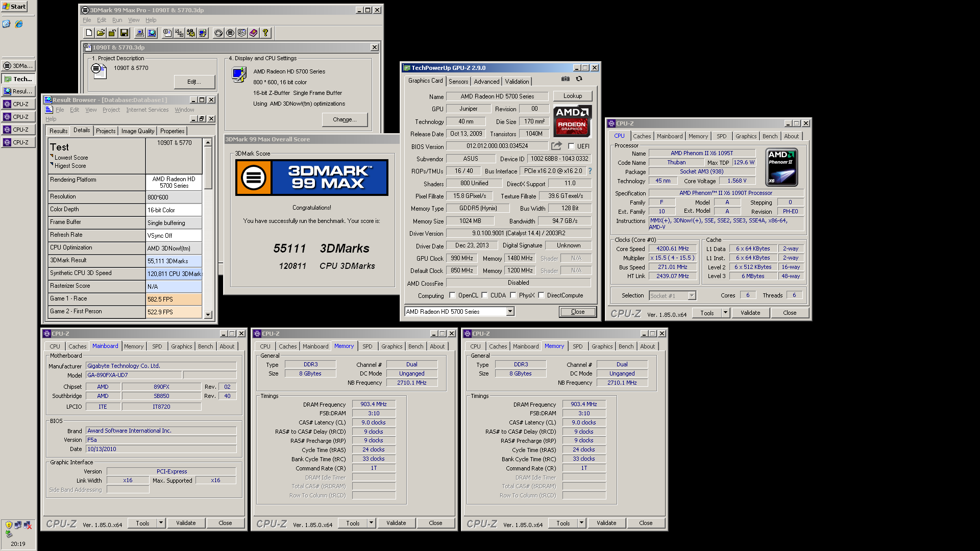Open Caches tab in CPU-Z processor window
Image resolution: width=980 pixels, height=551 pixels.
pyautogui.click(x=642, y=136)
